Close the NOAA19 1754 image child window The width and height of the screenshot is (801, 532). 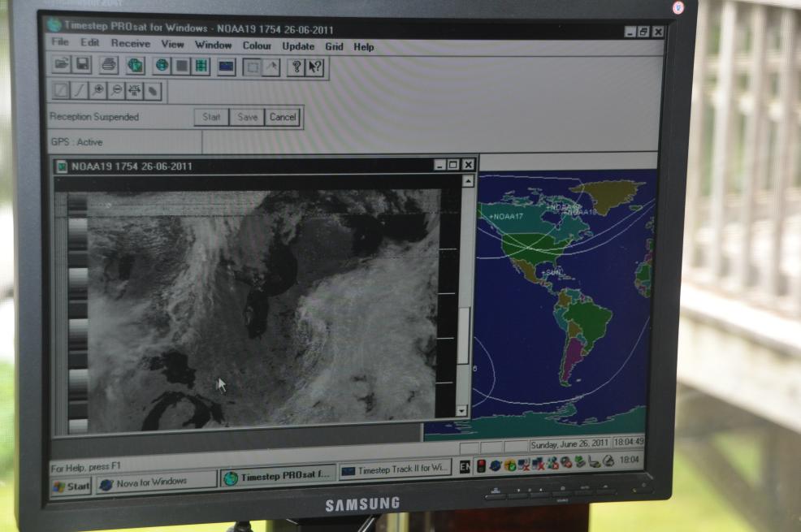coord(468,165)
